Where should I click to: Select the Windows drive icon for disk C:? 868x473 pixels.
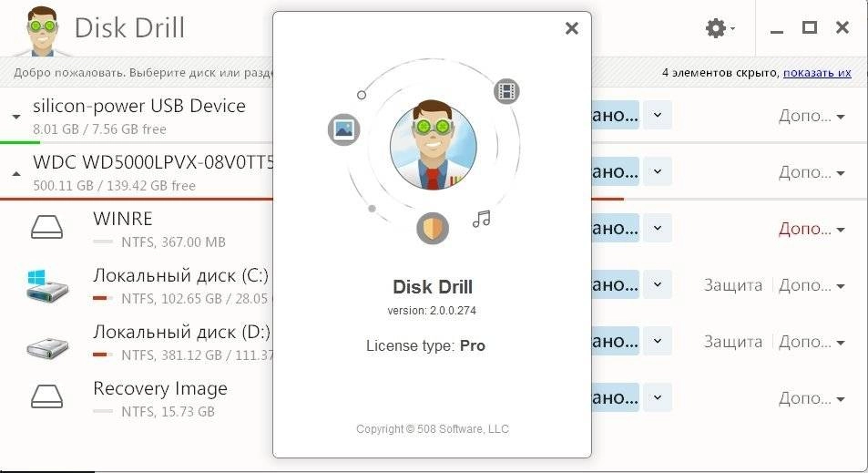pyautogui.click(x=47, y=284)
